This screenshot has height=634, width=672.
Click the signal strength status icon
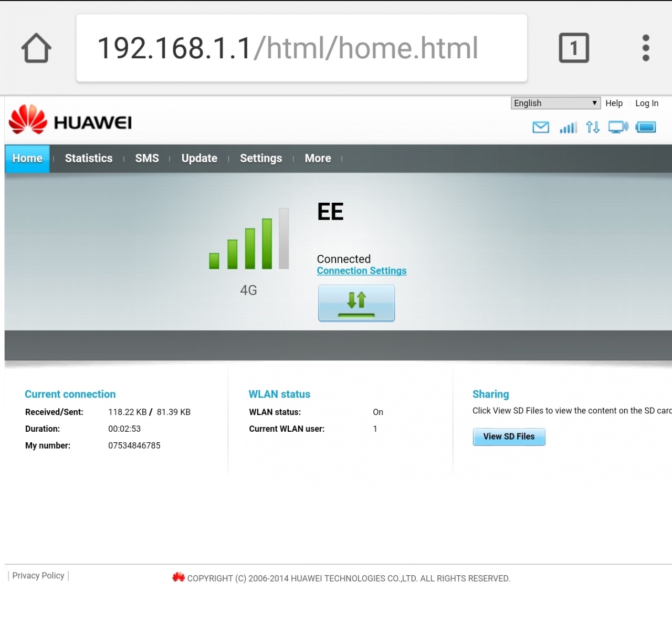point(568,127)
